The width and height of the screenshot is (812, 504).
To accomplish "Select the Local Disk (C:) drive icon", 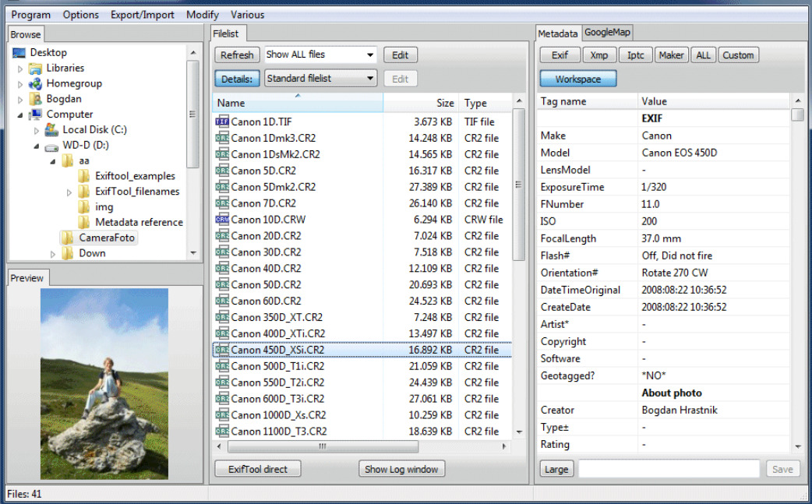I will click(51, 130).
